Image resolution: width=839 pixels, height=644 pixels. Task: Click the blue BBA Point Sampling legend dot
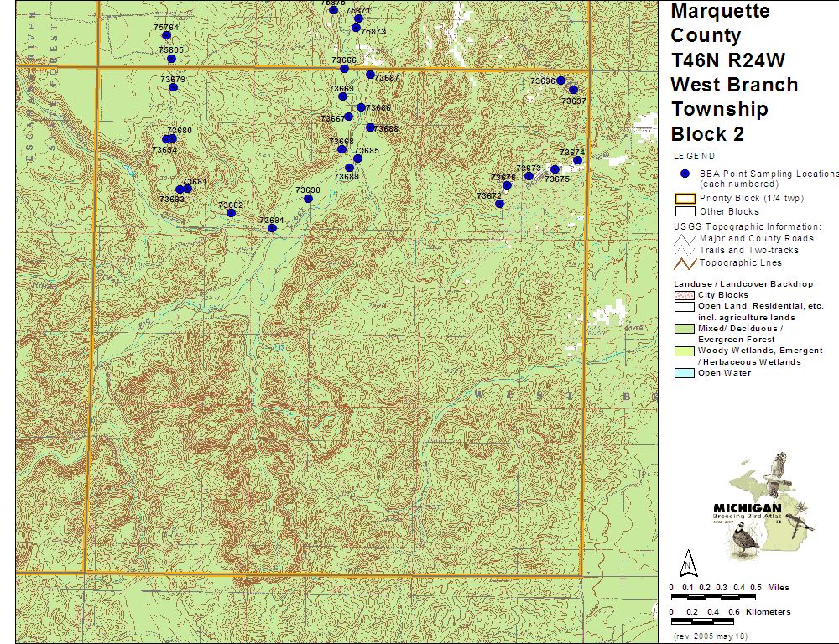pyautogui.click(x=685, y=174)
